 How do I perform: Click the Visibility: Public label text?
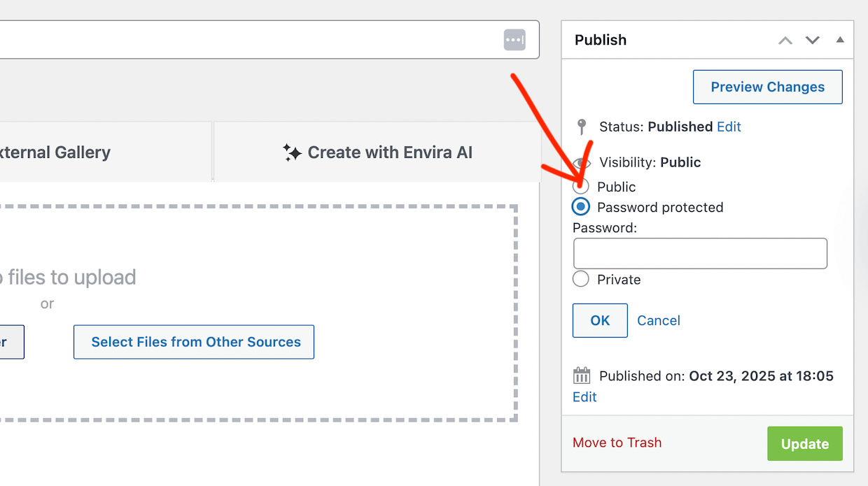click(650, 162)
